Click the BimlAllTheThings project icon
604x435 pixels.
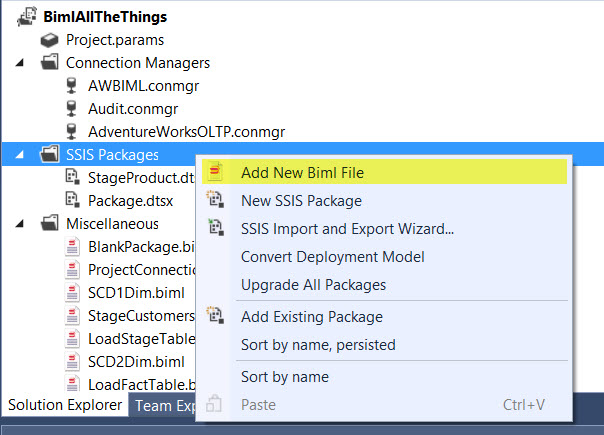click(27, 17)
